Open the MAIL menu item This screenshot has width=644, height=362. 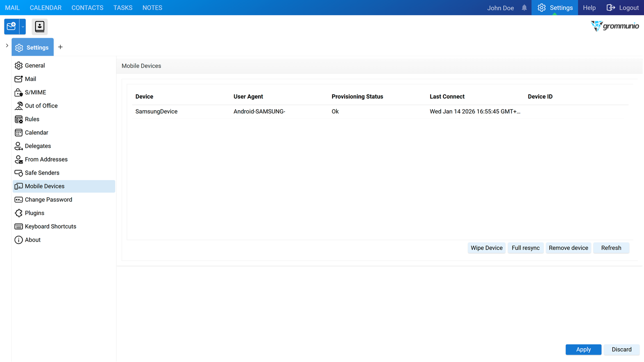[x=12, y=8]
